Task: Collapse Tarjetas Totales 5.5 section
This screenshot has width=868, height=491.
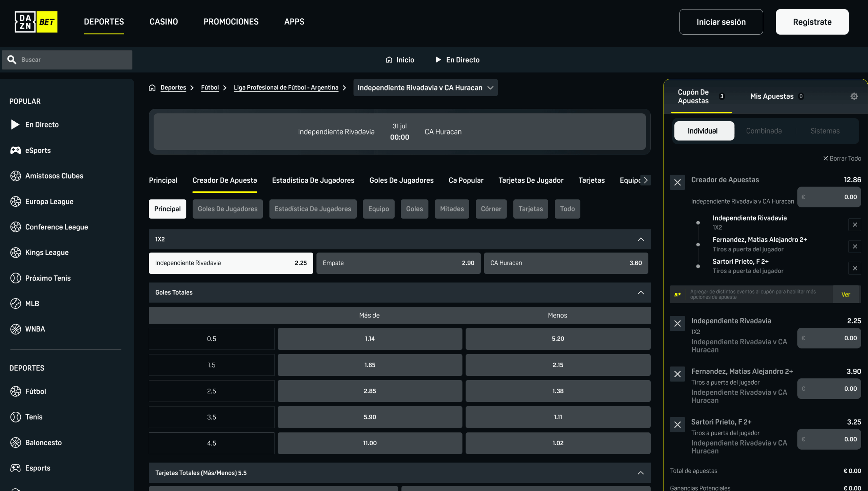Action: [x=640, y=473]
